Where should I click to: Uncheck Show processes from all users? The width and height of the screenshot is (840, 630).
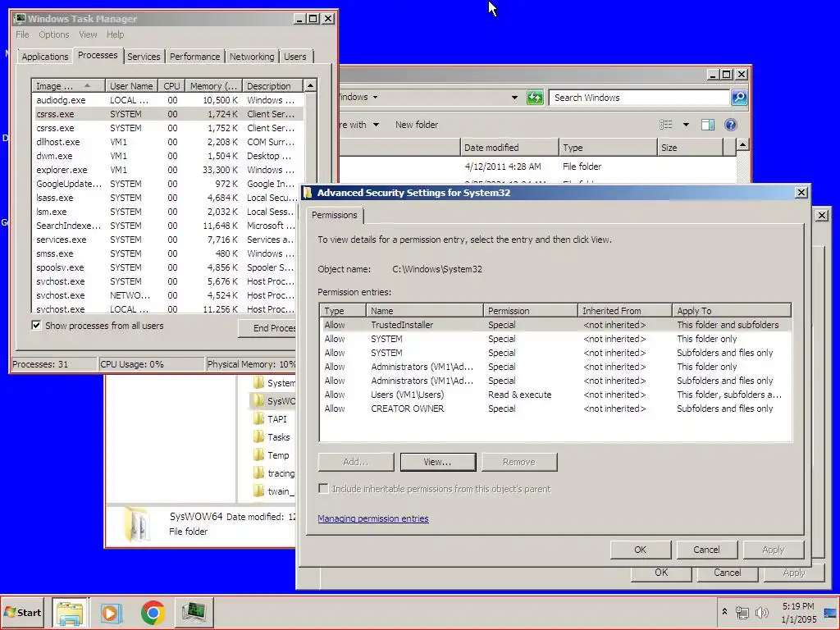tap(36, 325)
